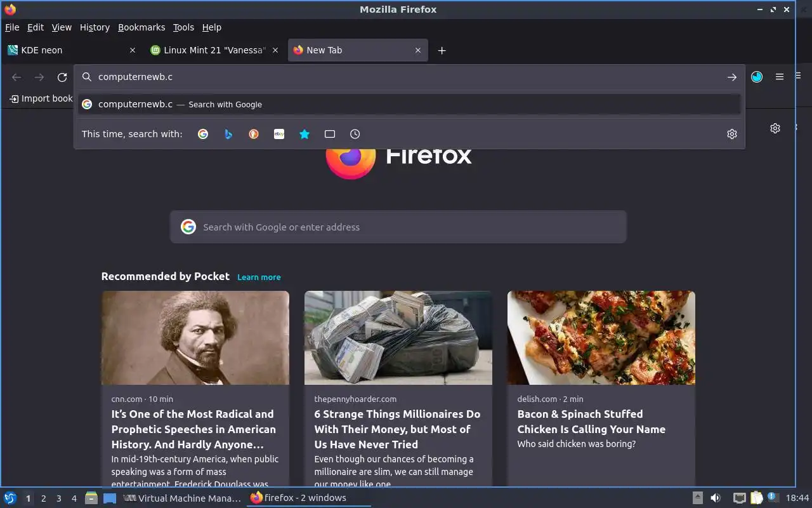
Task: Open the Edit menu
Action: (36, 27)
